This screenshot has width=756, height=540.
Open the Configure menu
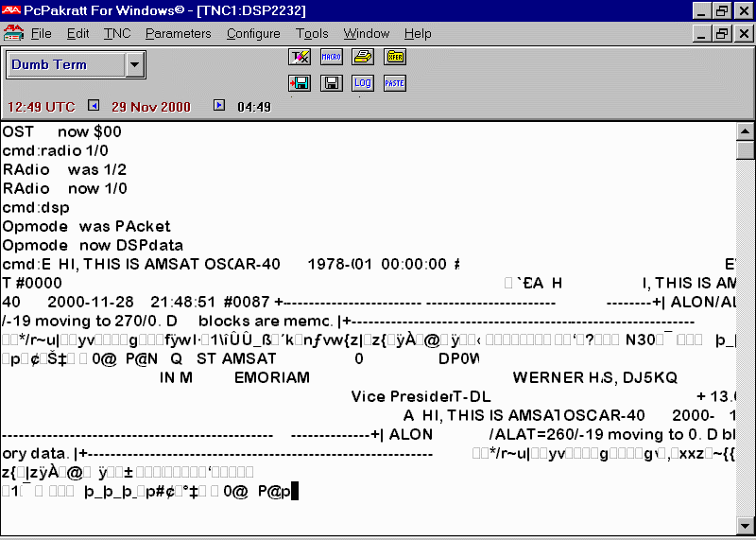pyautogui.click(x=253, y=33)
